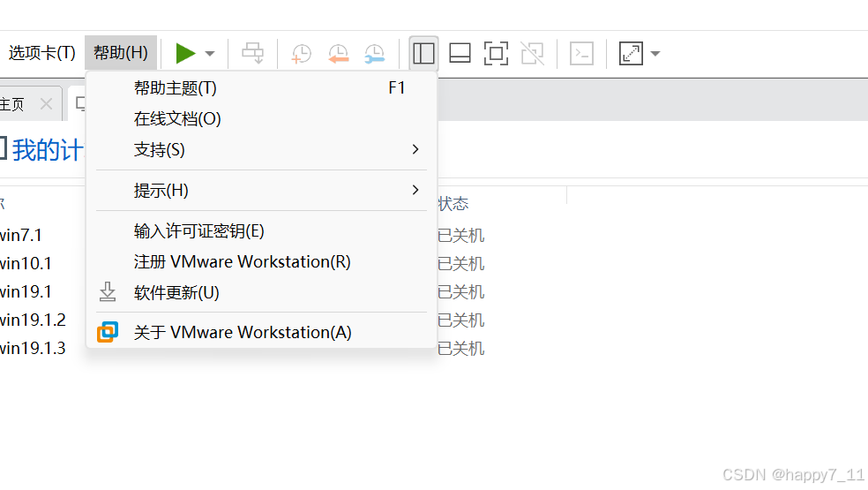Screen dimensions: 868x490
Task: Revert to snapshot using the orange arrow icon
Action: [x=338, y=54]
